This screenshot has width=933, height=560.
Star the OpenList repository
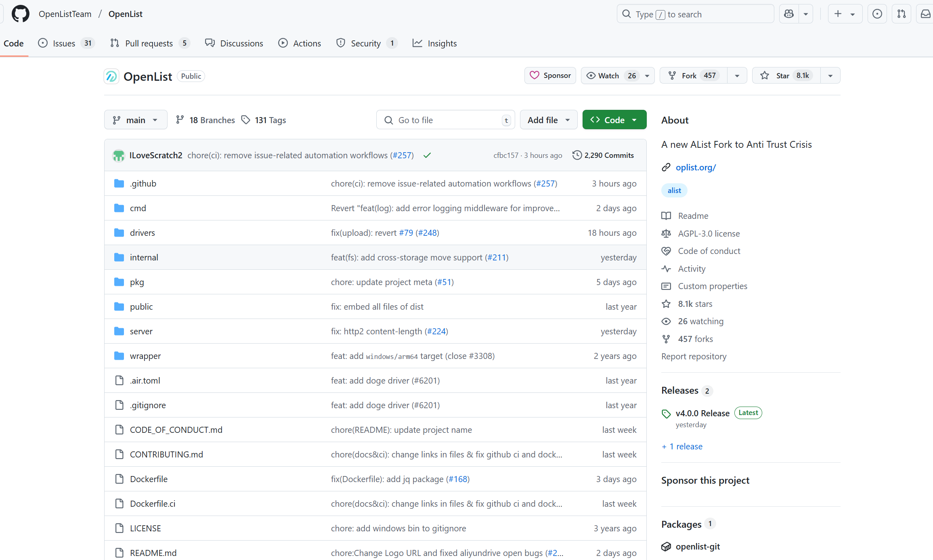[786, 76]
